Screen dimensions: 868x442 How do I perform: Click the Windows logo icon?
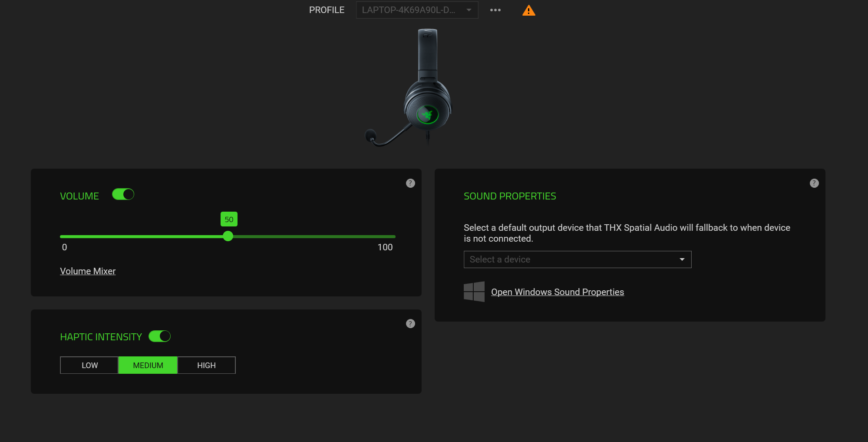pos(474,292)
